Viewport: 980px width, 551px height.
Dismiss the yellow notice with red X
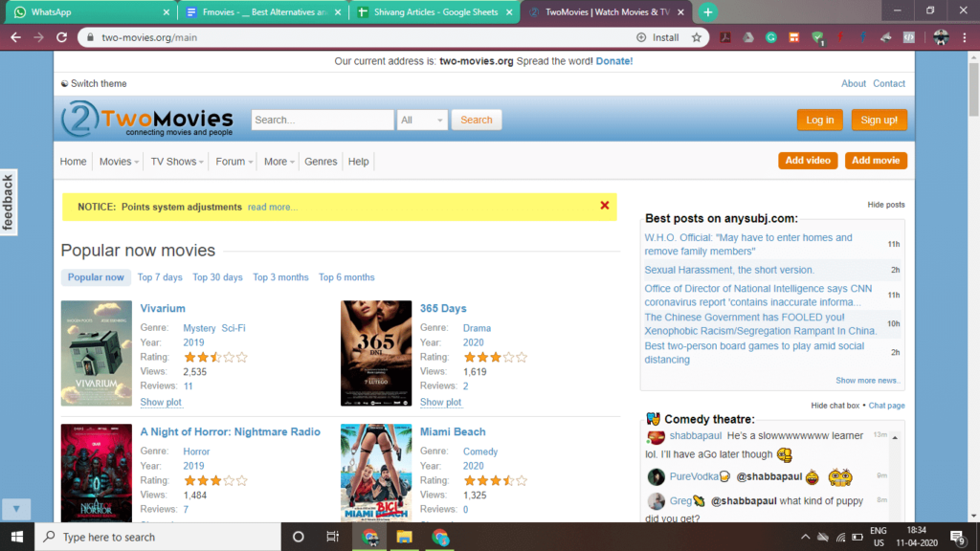click(604, 206)
